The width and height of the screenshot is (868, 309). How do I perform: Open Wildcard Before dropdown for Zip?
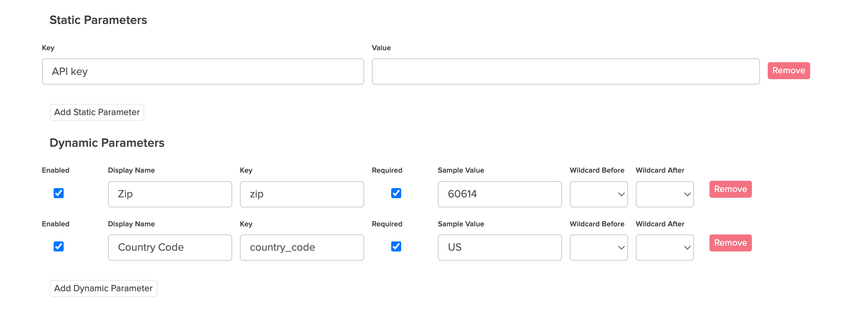(x=599, y=194)
